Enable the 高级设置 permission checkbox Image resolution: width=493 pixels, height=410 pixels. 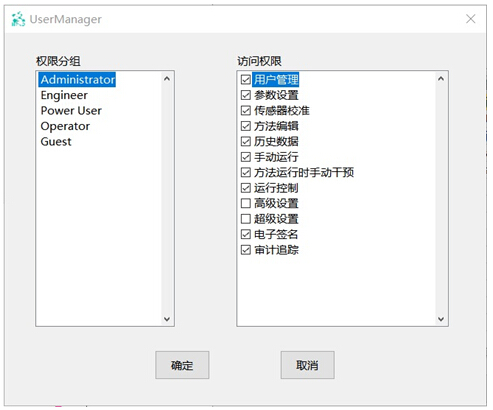[246, 203]
